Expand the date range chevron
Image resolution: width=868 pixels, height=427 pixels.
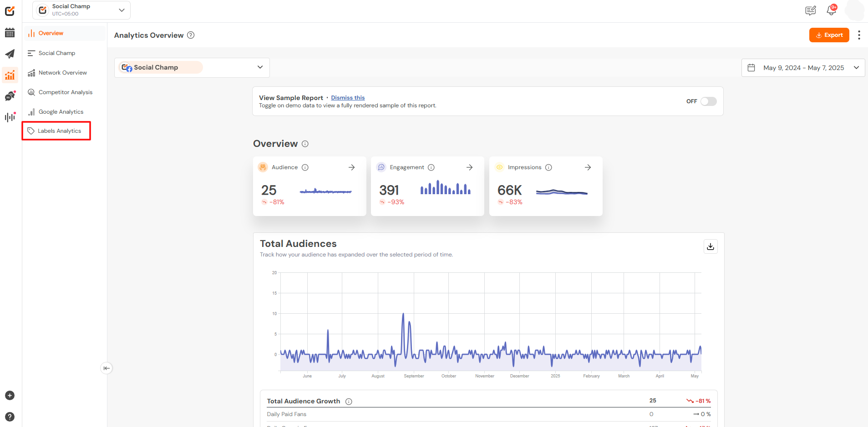(x=856, y=68)
